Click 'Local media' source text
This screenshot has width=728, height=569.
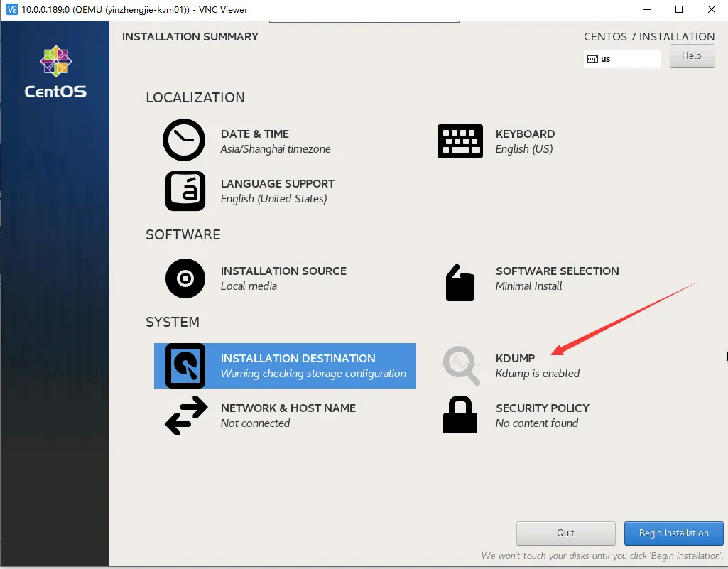249,286
